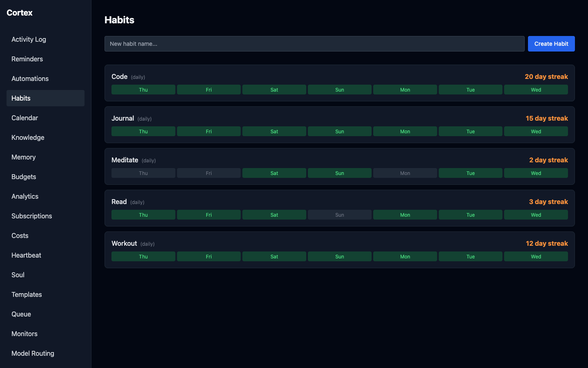Click the new habit name input field
This screenshot has height=368, width=588.
coord(314,43)
